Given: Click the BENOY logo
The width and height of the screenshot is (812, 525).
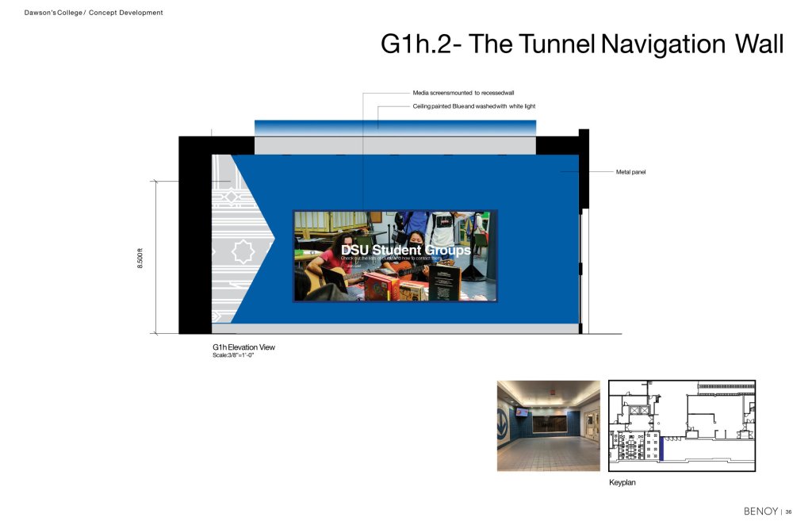Looking at the screenshot, I should click(x=760, y=512).
